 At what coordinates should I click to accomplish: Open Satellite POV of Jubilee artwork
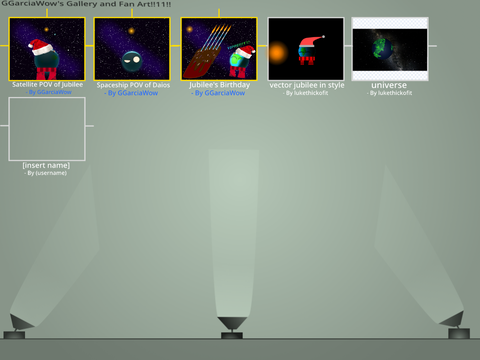pos(47,49)
